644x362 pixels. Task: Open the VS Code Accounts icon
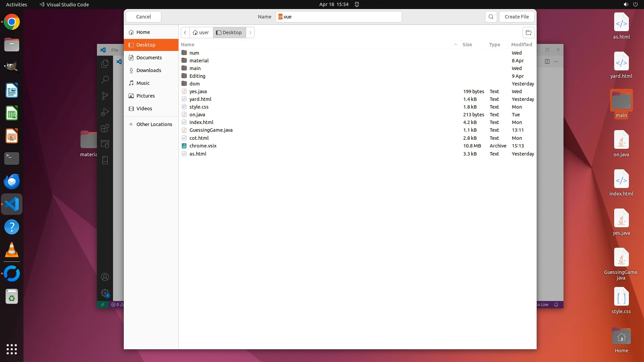pos(105,277)
